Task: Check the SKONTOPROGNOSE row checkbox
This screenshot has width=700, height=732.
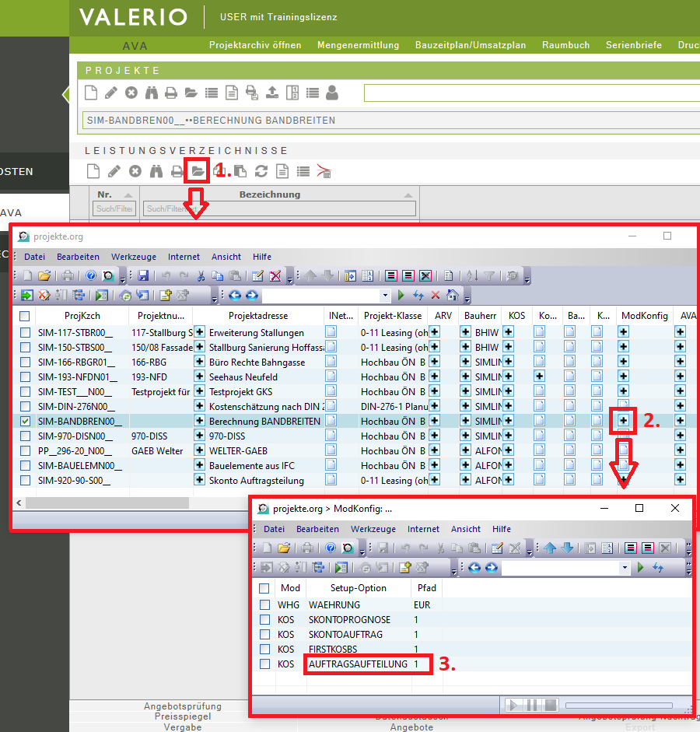Action: click(265, 620)
